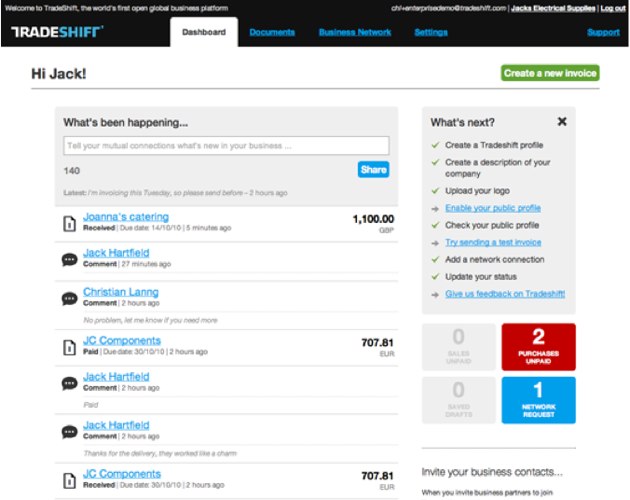Viewport: 630px width, 500px height.
Task: Open Jack Hartfield's 27 minutes ago comment link
Action: pyautogui.click(x=116, y=253)
